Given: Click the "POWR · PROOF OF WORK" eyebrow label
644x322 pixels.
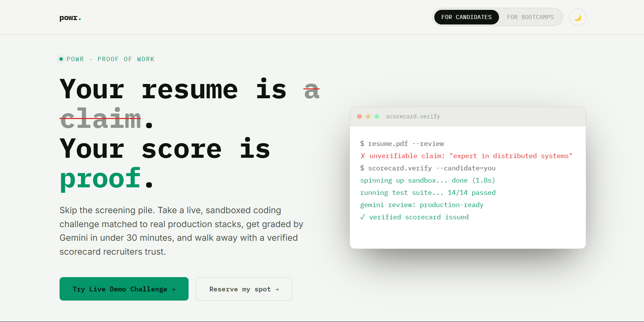Looking at the screenshot, I should pos(107,59).
